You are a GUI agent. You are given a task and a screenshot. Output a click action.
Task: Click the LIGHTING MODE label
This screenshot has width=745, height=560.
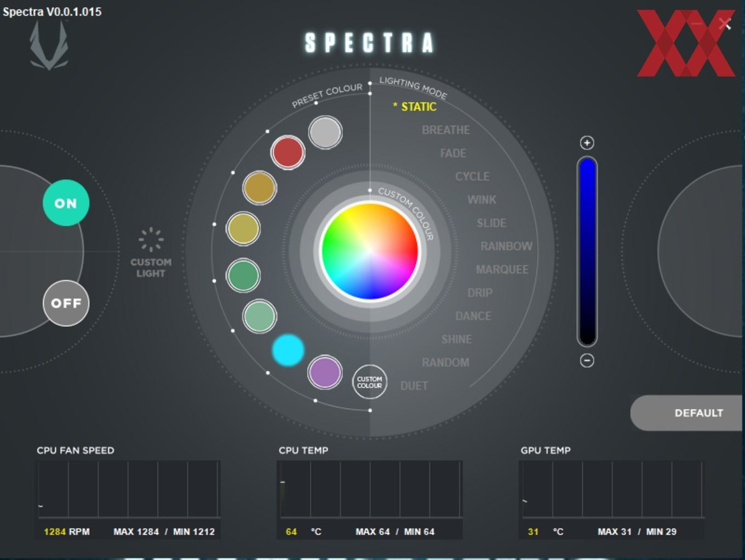pyautogui.click(x=414, y=88)
